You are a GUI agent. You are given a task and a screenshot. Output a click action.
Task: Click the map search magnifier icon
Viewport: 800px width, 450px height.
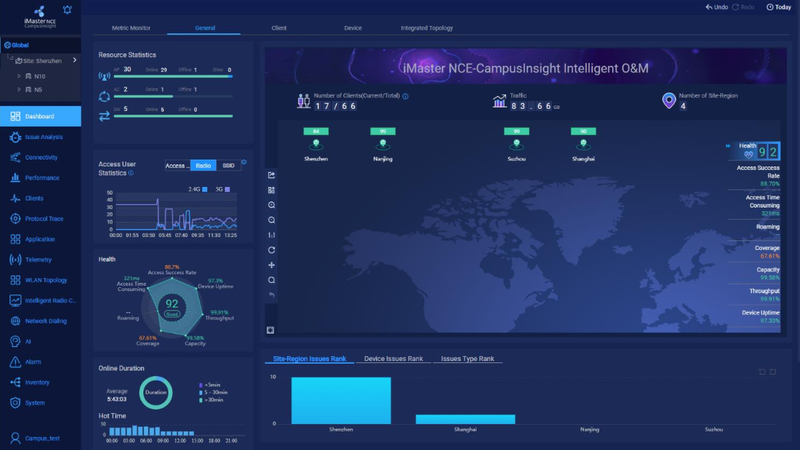click(x=271, y=280)
